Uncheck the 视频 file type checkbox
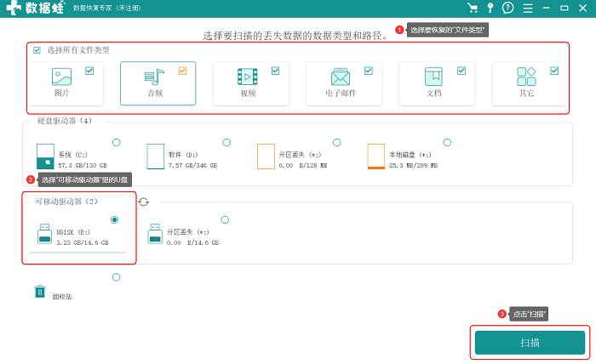Image resolution: width=596 pixels, height=364 pixels. point(276,71)
